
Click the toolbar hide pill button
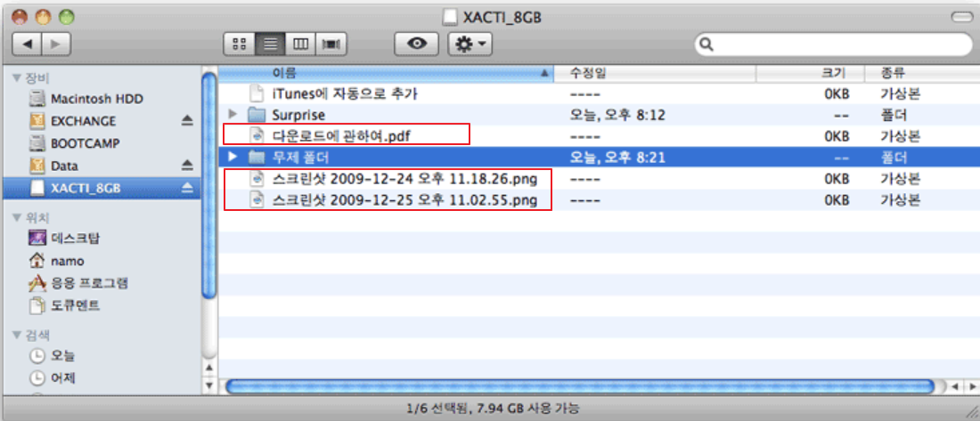(960, 17)
